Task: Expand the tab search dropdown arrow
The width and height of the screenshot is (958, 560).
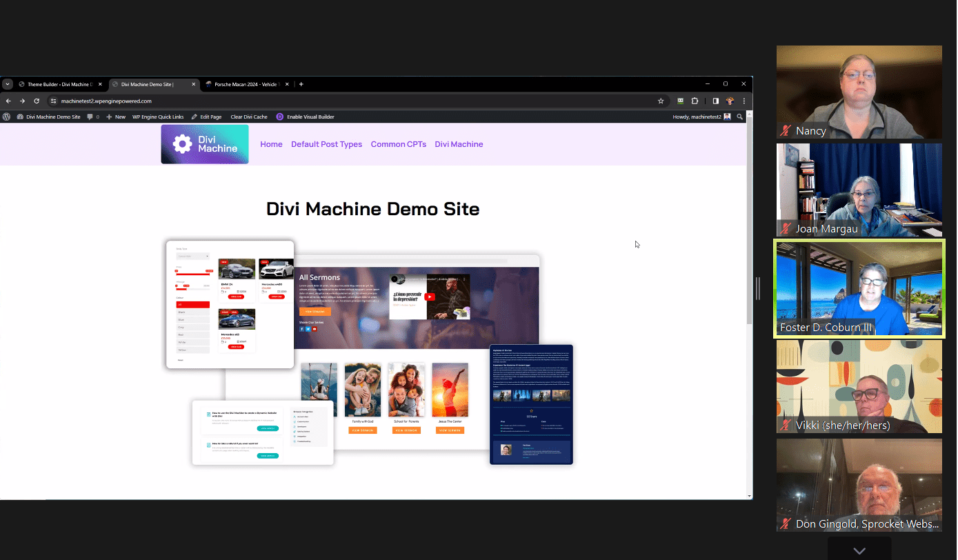Action: pos(8,84)
